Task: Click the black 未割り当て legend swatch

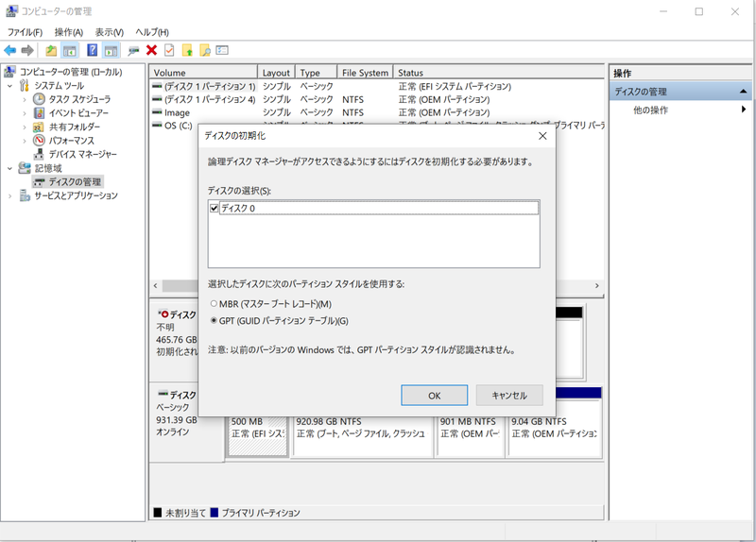Action: [x=157, y=512]
